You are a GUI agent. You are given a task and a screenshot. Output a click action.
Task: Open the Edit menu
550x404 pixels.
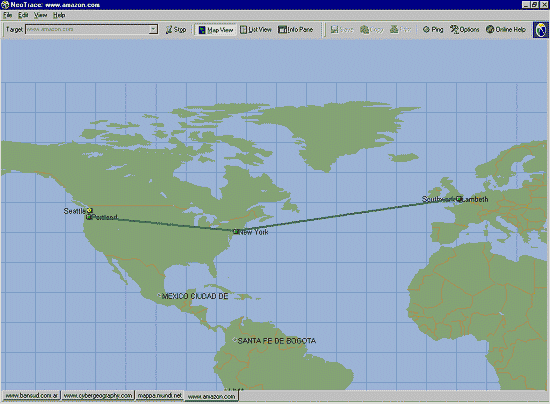tap(23, 15)
